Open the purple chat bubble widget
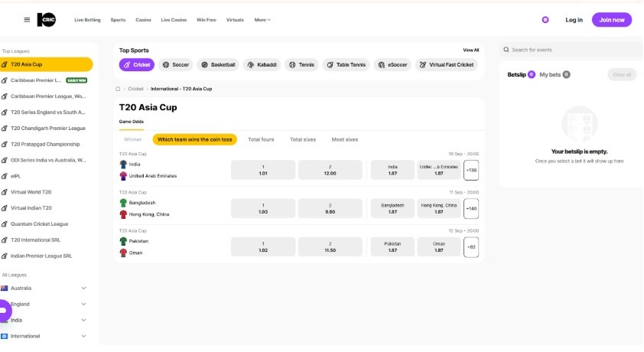Screen dimensions: 644x352 point(5,311)
